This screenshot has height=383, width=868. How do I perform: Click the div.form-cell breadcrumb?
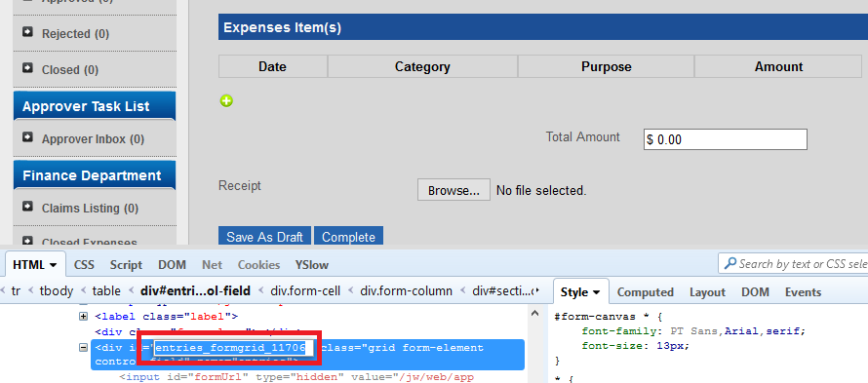point(305,290)
